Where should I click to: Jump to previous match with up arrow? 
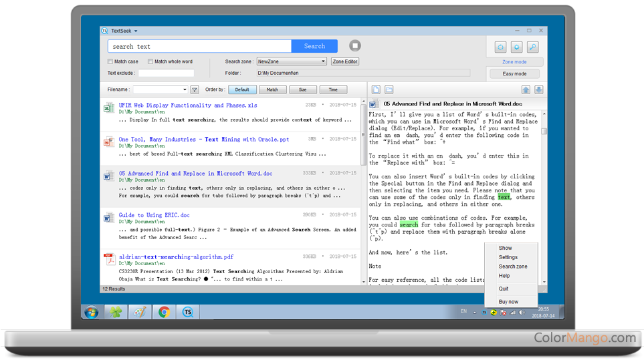click(526, 89)
